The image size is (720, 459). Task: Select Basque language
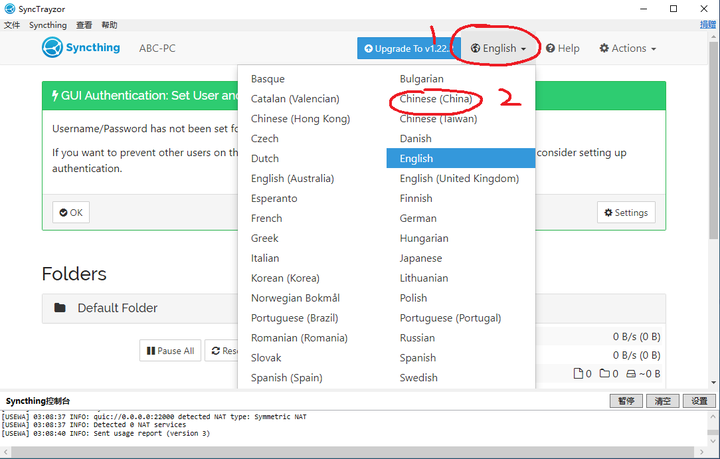coord(268,79)
